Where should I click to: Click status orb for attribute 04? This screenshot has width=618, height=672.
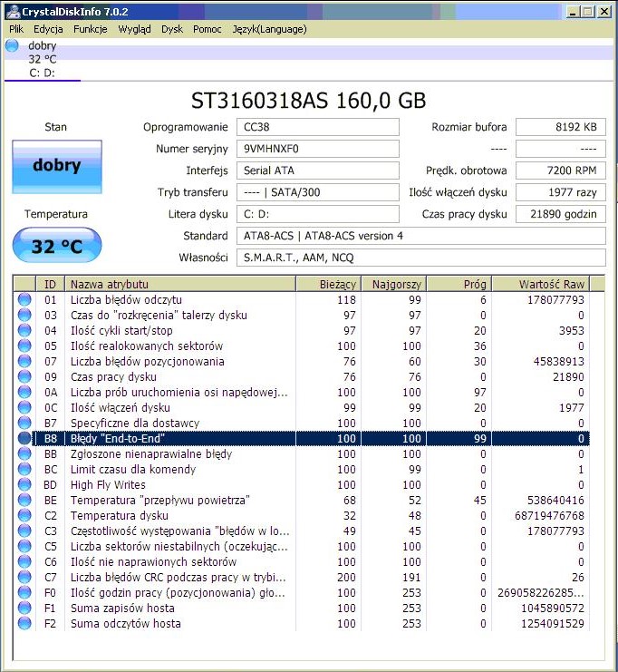(24, 330)
